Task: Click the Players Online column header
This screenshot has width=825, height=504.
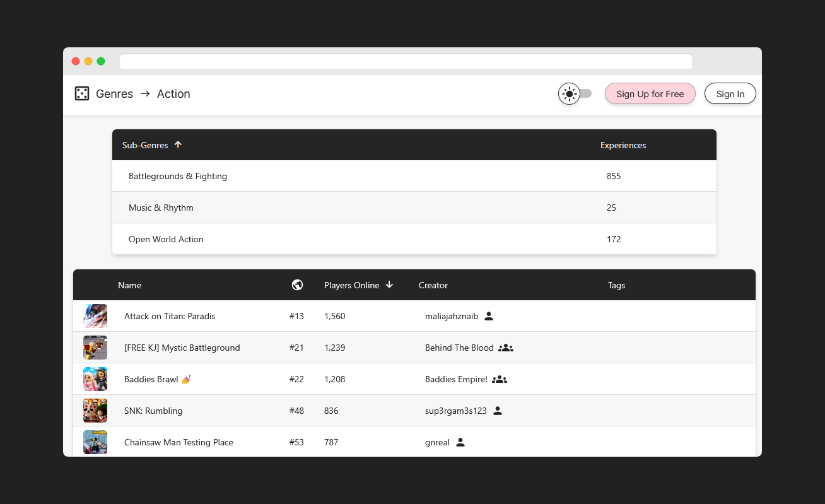Action: coord(352,285)
